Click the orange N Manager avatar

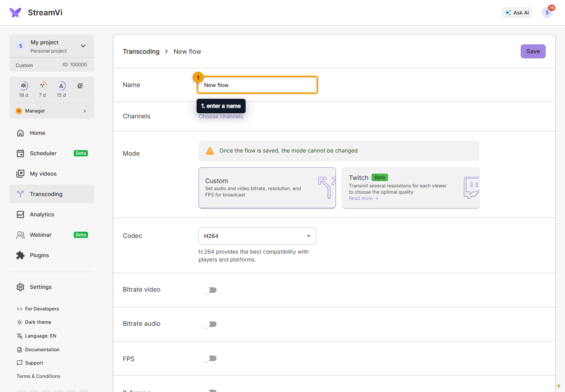[x=19, y=111]
